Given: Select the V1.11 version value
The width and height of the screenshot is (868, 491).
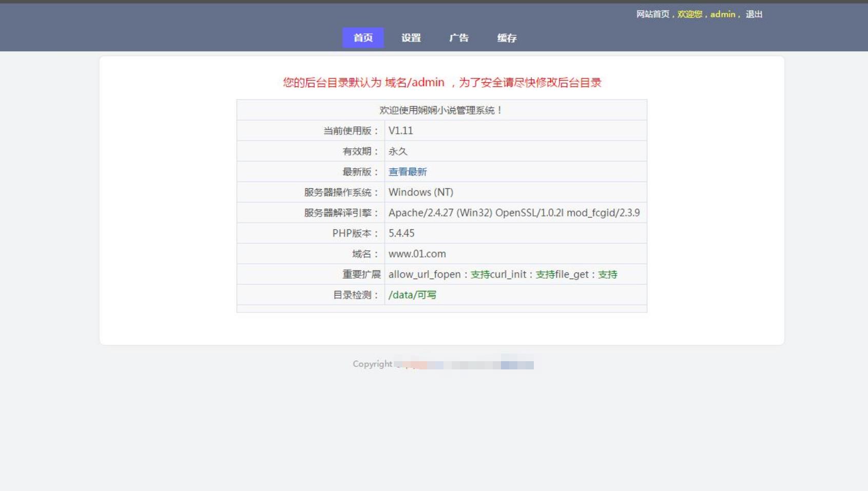Looking at the screenshot, I should point(400,131).
